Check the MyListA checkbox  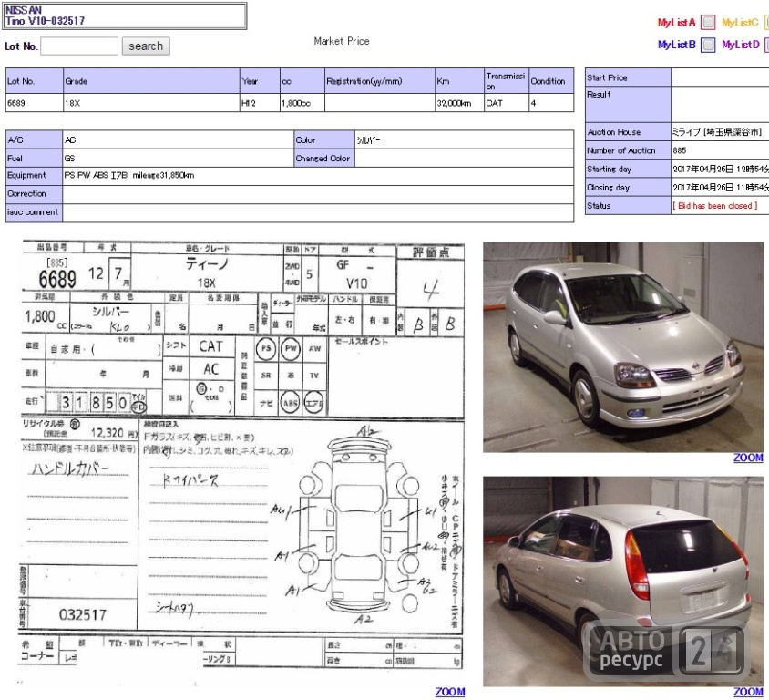[x=708, y=22]
